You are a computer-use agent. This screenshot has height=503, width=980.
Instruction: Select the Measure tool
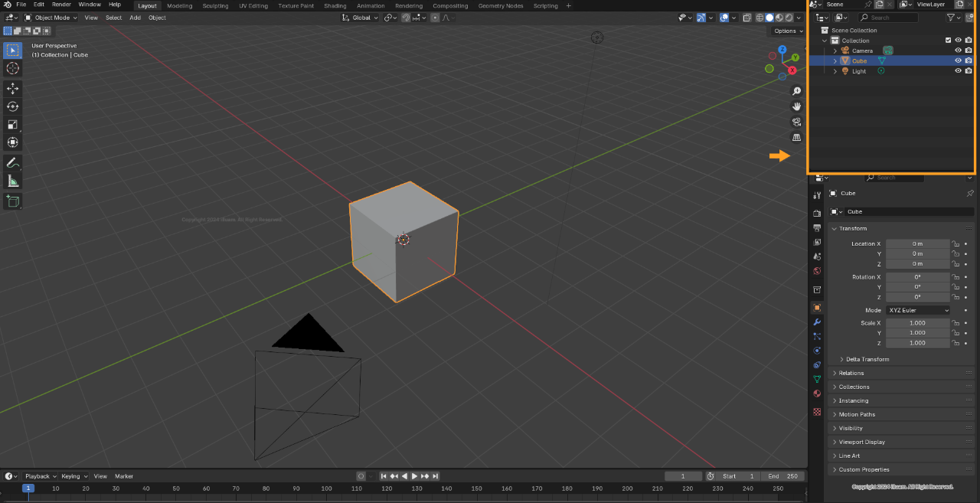pyautogui.click(x=13, y=181)
